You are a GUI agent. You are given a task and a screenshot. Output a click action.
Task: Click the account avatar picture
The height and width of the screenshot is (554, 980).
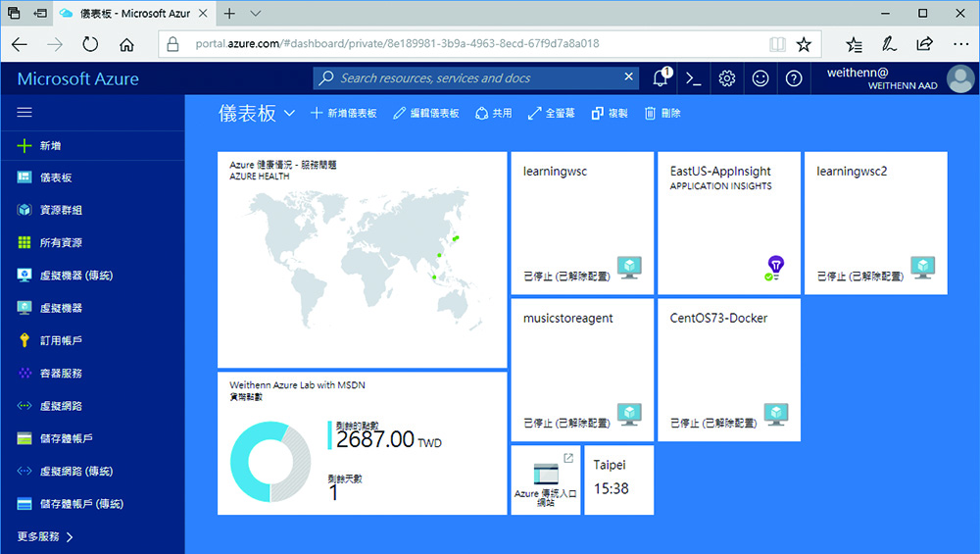pyautogui.click(x=960, y=79)
